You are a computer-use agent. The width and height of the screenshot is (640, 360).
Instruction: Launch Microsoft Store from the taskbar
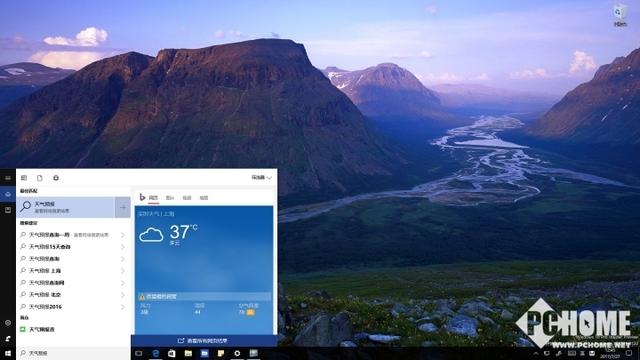[x=172, y=353]
